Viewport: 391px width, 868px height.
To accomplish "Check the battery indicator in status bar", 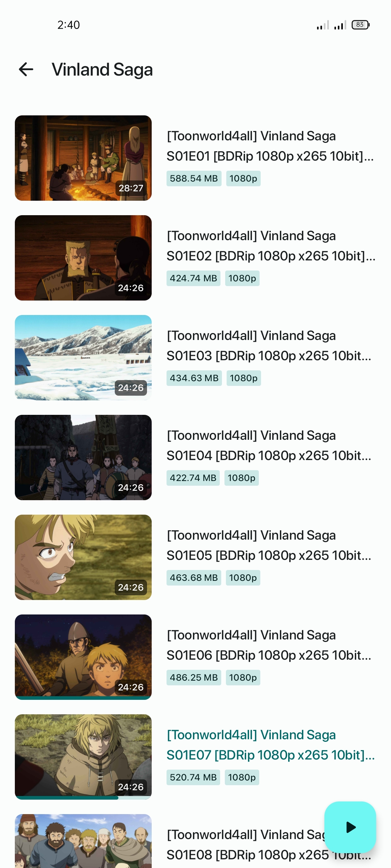I will [x=360, y=25].
